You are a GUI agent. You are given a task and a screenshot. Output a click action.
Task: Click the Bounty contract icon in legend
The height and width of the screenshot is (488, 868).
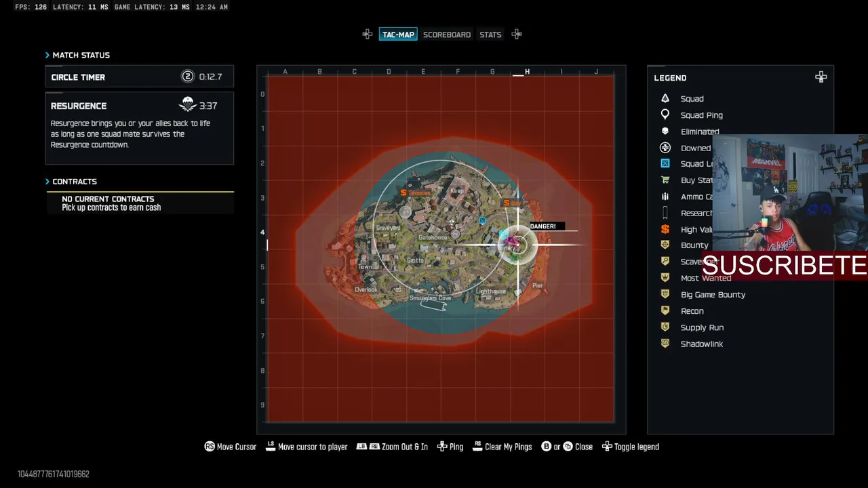click(665, 245)
